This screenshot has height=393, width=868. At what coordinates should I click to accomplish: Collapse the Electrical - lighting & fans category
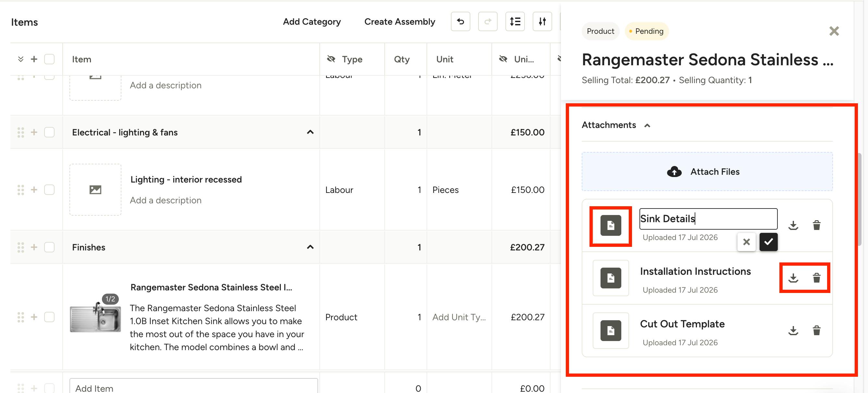click(310, 132)
